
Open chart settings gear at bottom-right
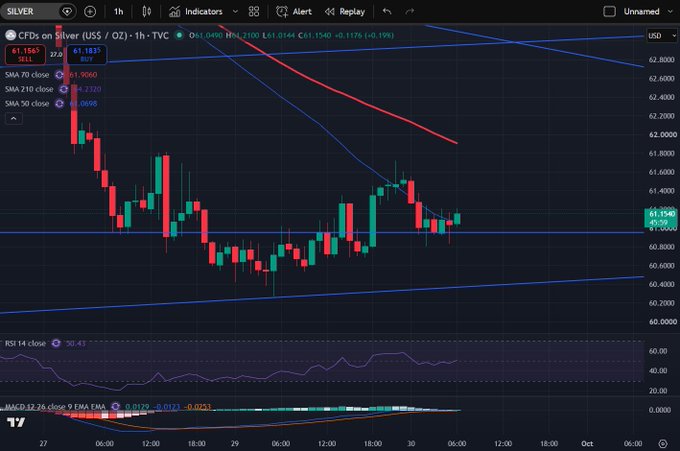[x=663, y=444]
